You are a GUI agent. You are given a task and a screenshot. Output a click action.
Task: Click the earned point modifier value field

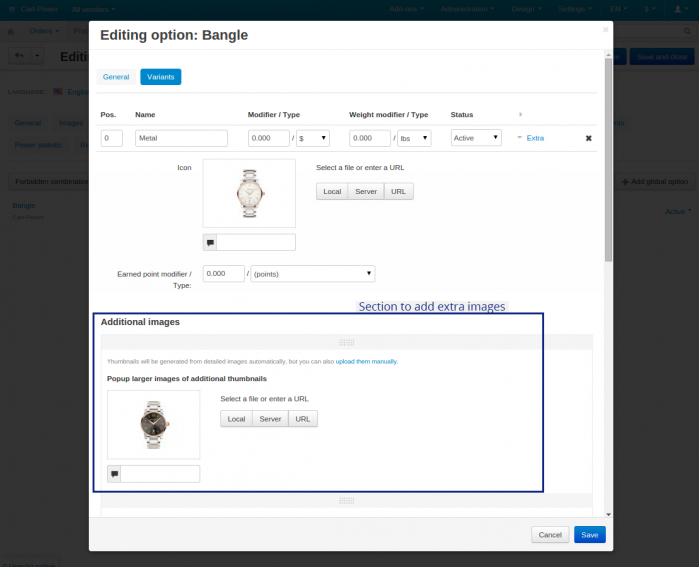[224, 274]
